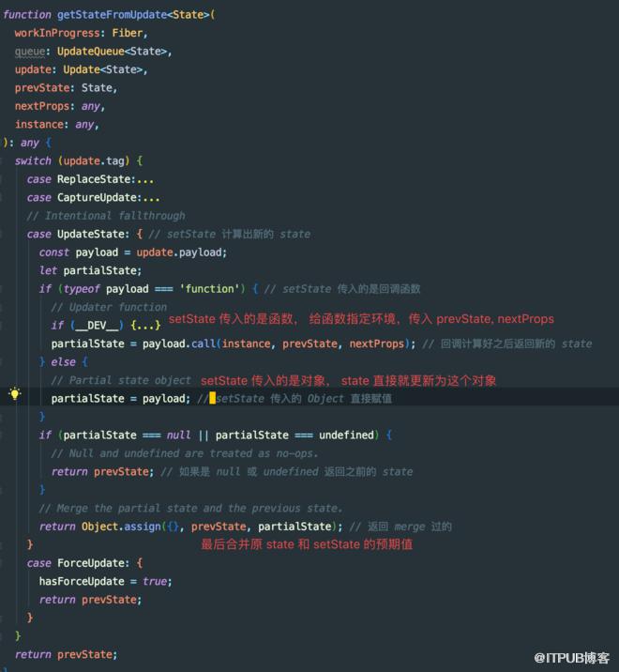Viewport: 619px width, 672px height.
Task: Click the payload.call method invocation
Action: pyautogui.click(x=179, y=344)
